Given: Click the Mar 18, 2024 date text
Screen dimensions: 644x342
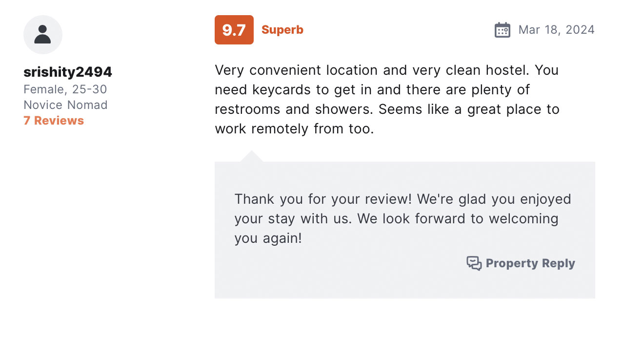Looking at the screenshot, I should [557, 30].
